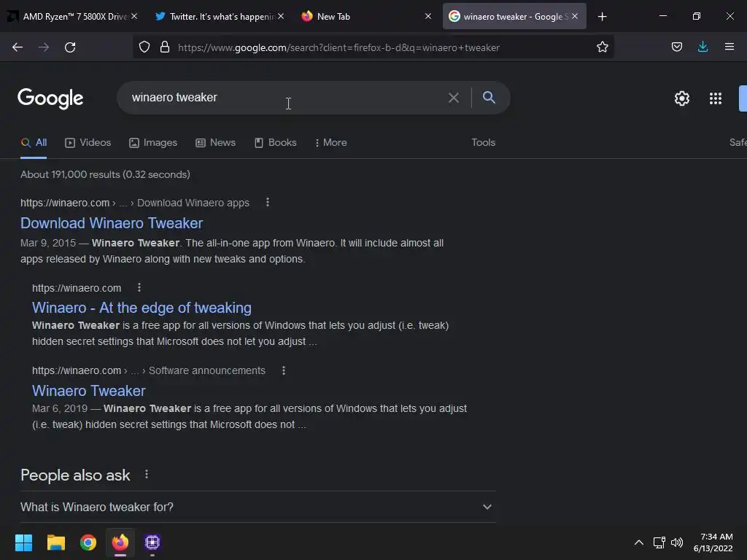This screenshot has width=747, height=560.
Task: Open network status tray icon
Action: (659, 542)
